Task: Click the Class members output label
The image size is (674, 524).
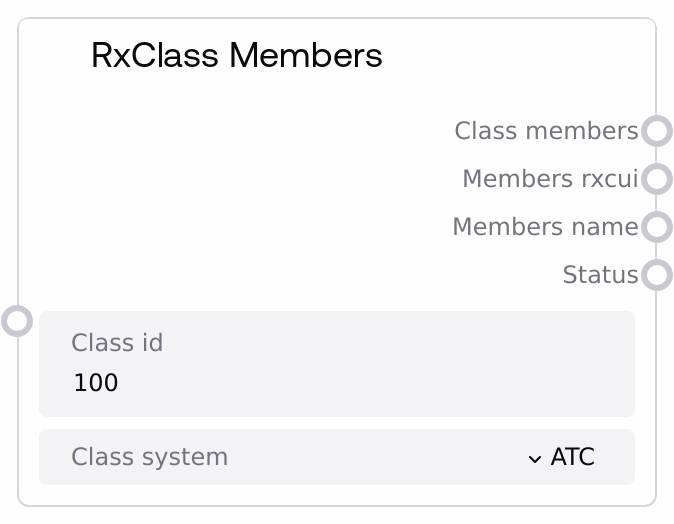Action: (x=546, y=131)
